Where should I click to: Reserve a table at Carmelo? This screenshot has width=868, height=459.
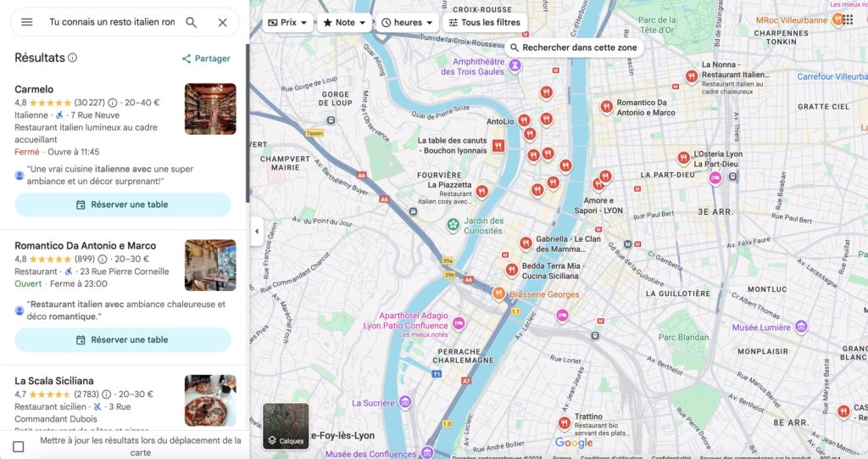(122, 204)
